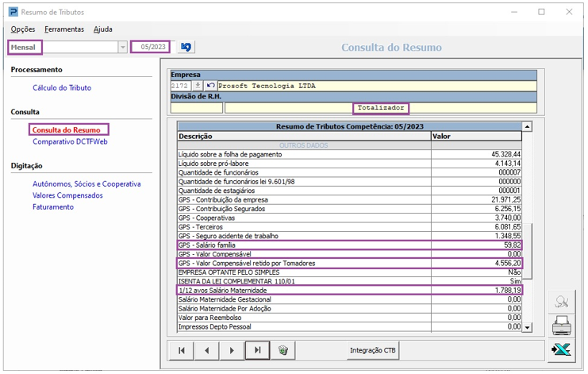The image size is (588, 374).
Task: Click the table scroll down arrow
Action: click(x=527, y=327)
